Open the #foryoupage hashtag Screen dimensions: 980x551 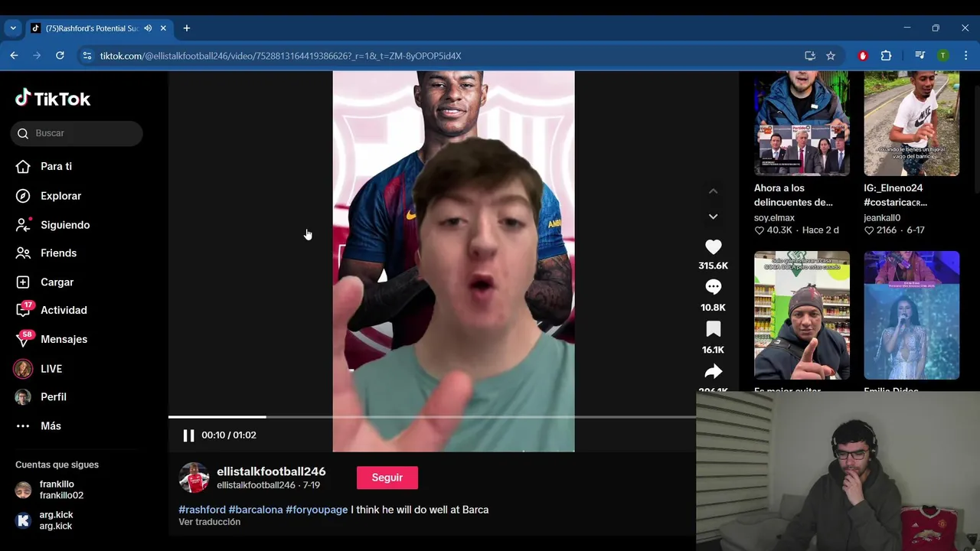point(317,510)
